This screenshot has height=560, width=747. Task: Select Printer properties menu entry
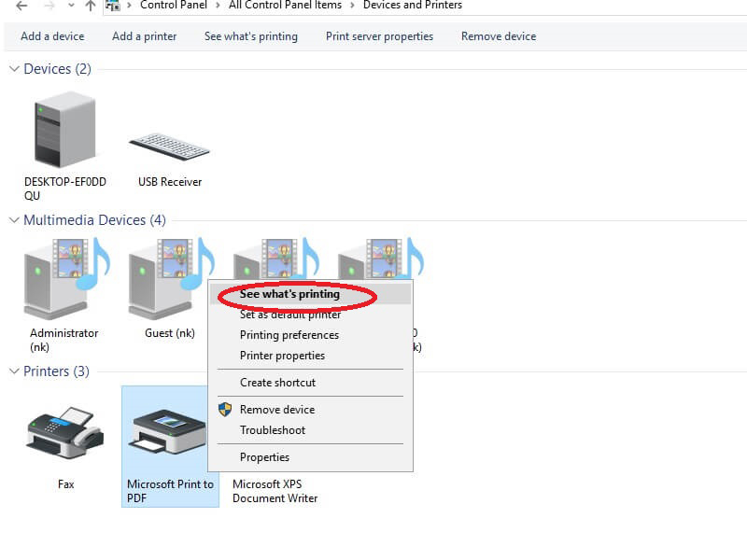282,356
